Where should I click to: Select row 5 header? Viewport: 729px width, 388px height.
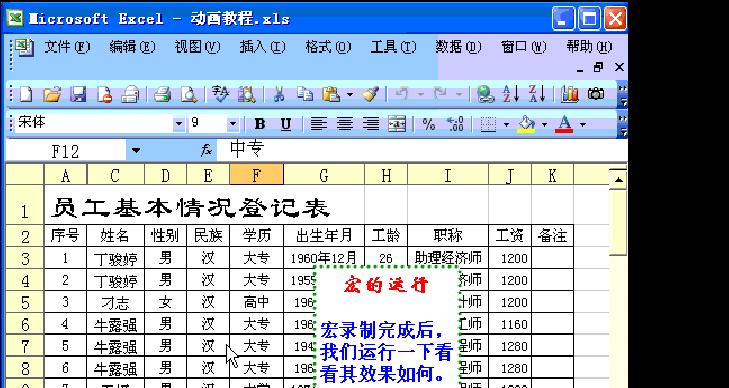point(25,303)
